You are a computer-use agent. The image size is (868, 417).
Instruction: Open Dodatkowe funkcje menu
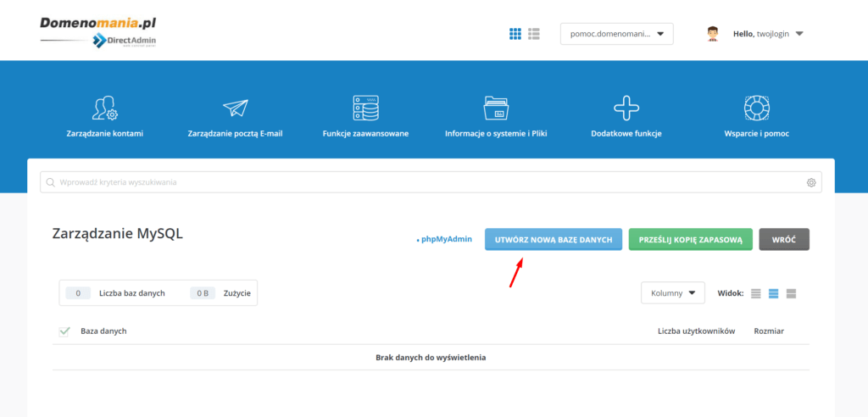point(626,134)
